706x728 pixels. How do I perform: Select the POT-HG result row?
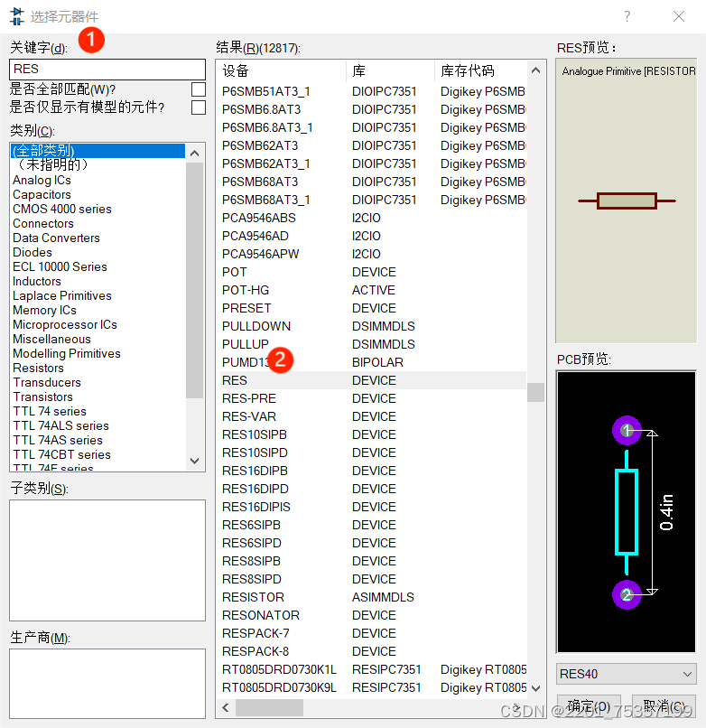(x=373, y=290)
